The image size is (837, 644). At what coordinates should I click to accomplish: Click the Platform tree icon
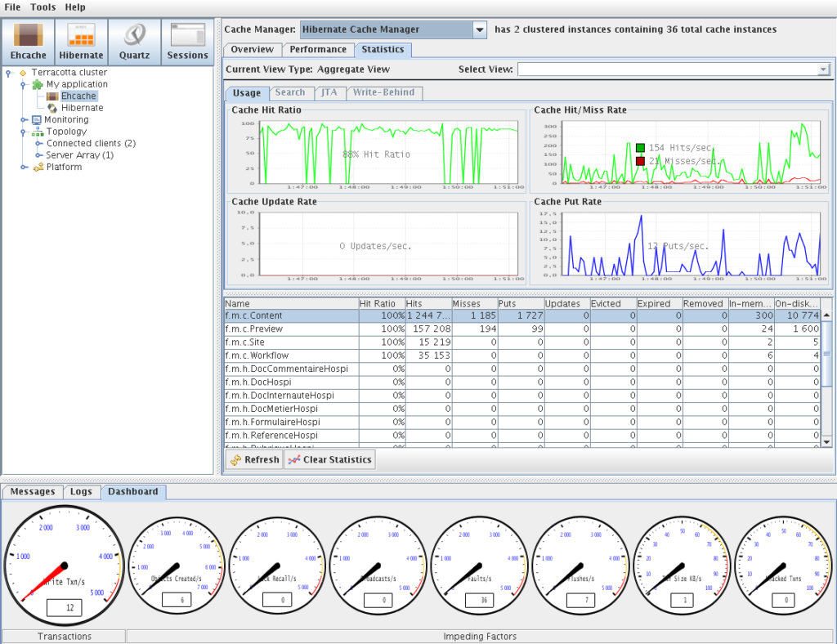click(38, 167)
